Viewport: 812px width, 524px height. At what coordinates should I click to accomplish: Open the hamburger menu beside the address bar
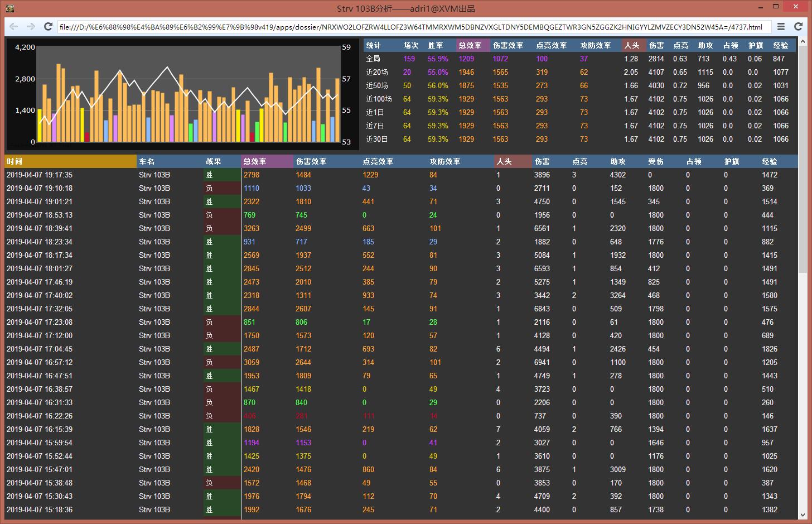point(781,26)
